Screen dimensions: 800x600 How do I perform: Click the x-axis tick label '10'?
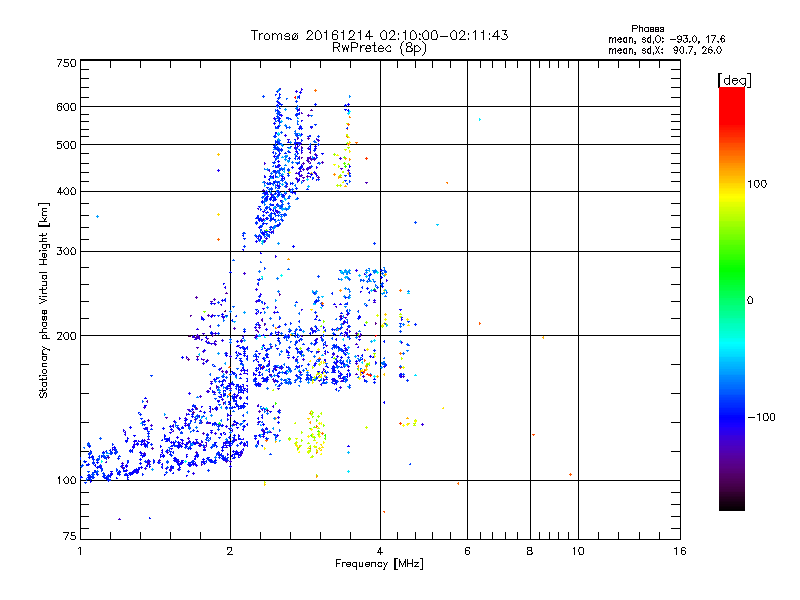coord(578,551)
